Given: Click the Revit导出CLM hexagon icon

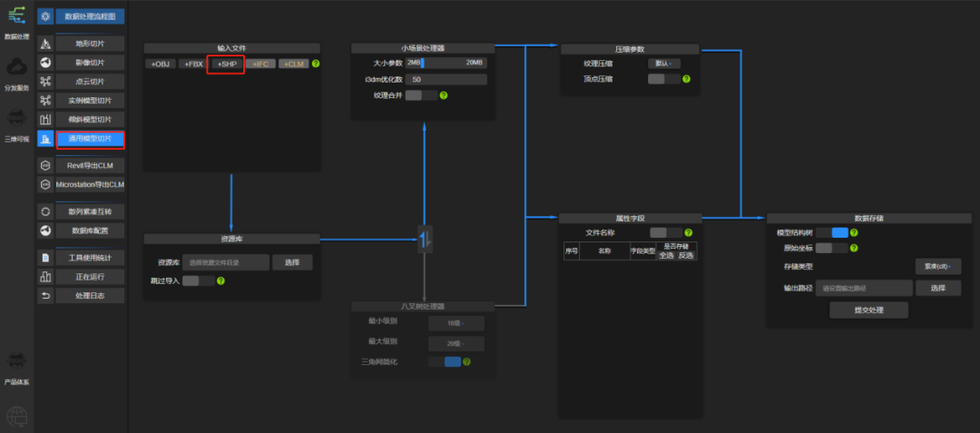Looking at the screenshot, I should [x=45, y=165].
